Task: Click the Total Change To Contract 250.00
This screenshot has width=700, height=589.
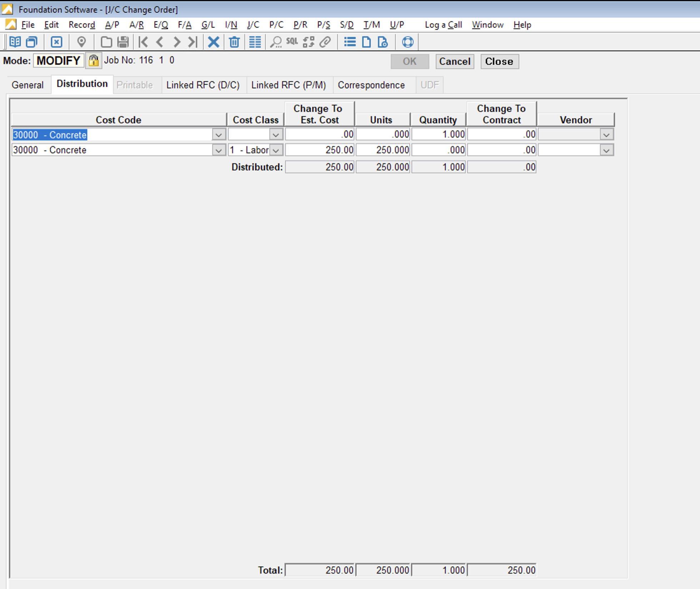Action: pos(501,570)
